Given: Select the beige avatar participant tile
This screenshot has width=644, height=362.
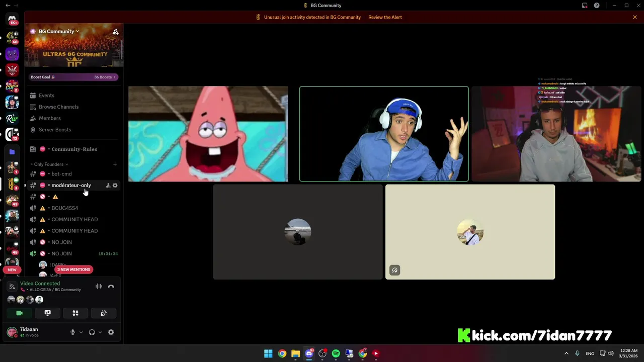Looking at the screenshot, I should tap(470, 232).
